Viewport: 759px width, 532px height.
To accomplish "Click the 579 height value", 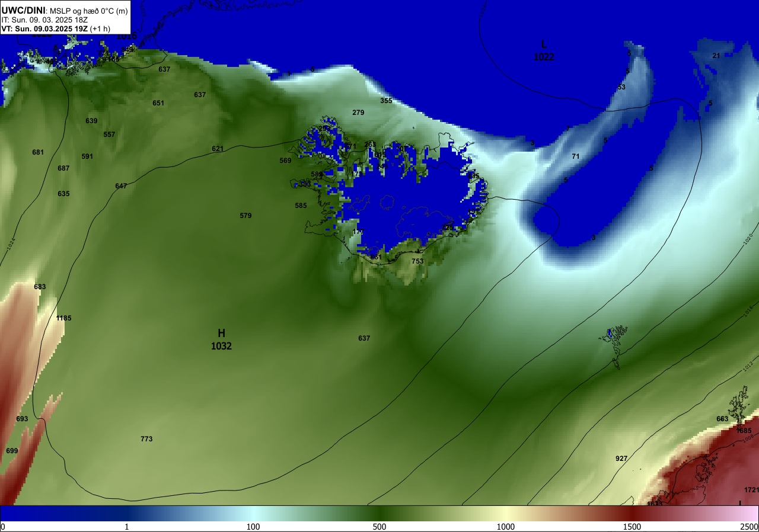I will tap(245, 216).
